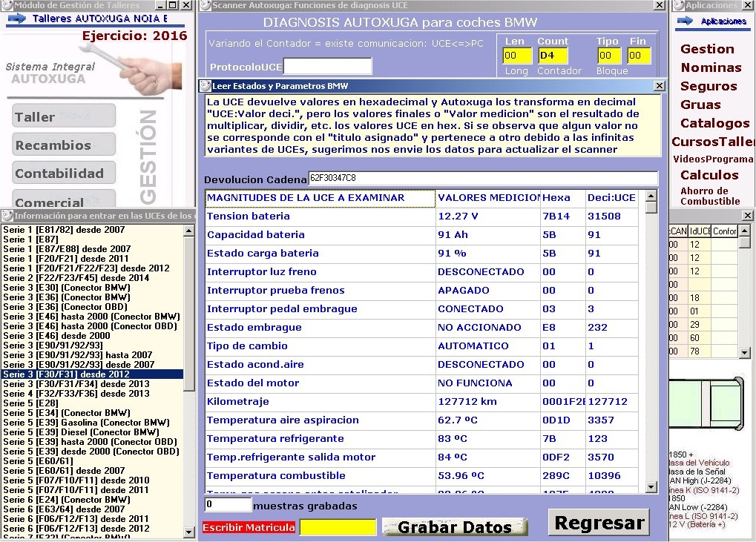756x542 pixels.
Task: Select Serie 2 [F22/F23/F45] desde 2014
Action: point(92,278)
